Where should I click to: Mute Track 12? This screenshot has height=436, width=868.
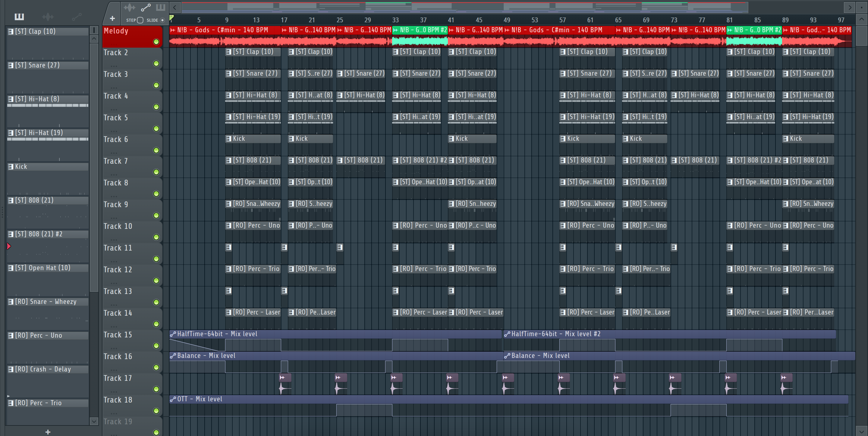click(x=156, y=280)
